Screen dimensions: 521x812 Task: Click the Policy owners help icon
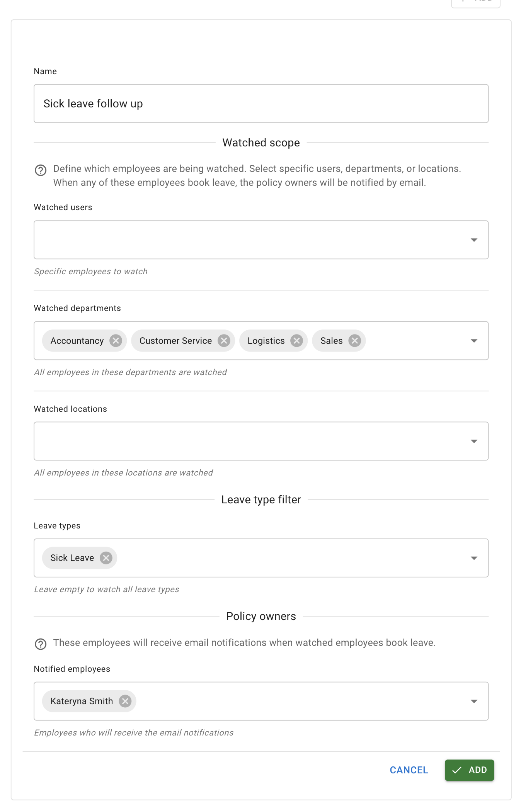tap(41, 644)
